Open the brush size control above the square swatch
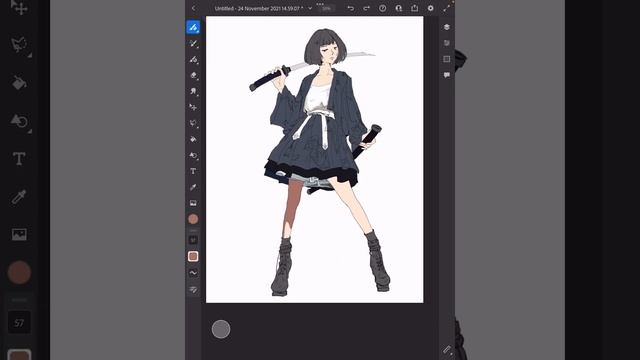The width and height of the screenshot is (640, 360). point(193,240)
